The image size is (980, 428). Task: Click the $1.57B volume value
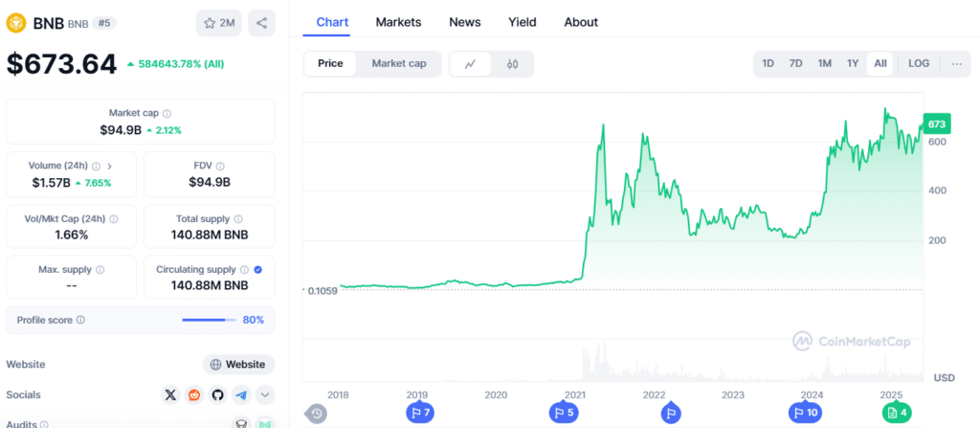click(x=50, y=183)
